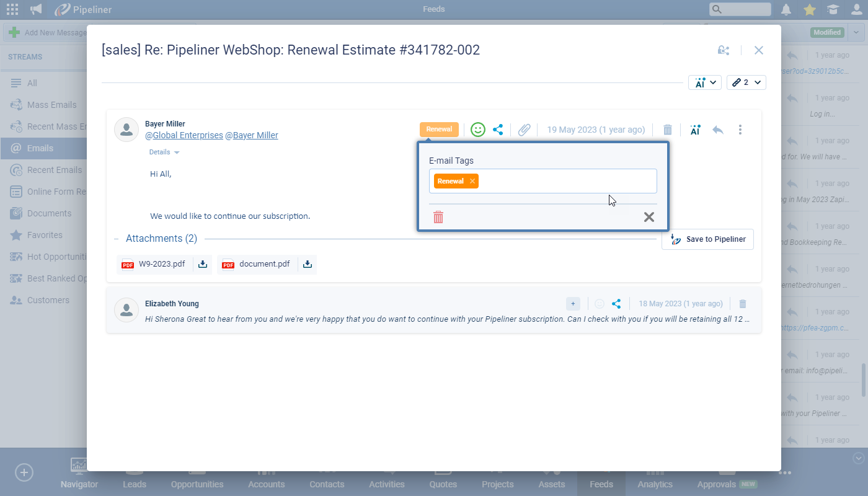Click the share icon on Bayer Miller's email
Screen dimensions: 868x496
[498, 130]
